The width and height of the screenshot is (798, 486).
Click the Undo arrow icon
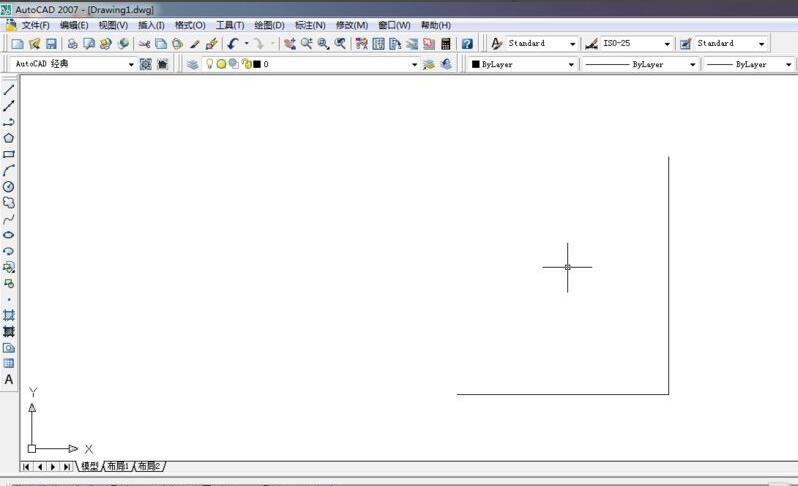pos(232,44)
